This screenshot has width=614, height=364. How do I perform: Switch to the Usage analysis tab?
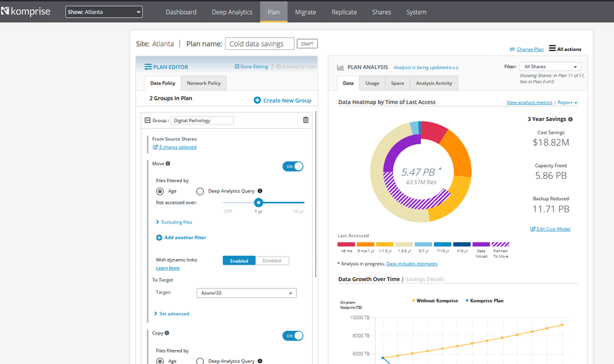(x=372, y=83)
